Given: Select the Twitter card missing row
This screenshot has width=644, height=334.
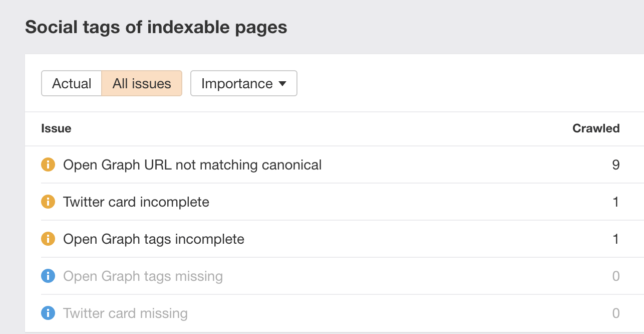Looking at the screenshot, I should tap(125, 313).
